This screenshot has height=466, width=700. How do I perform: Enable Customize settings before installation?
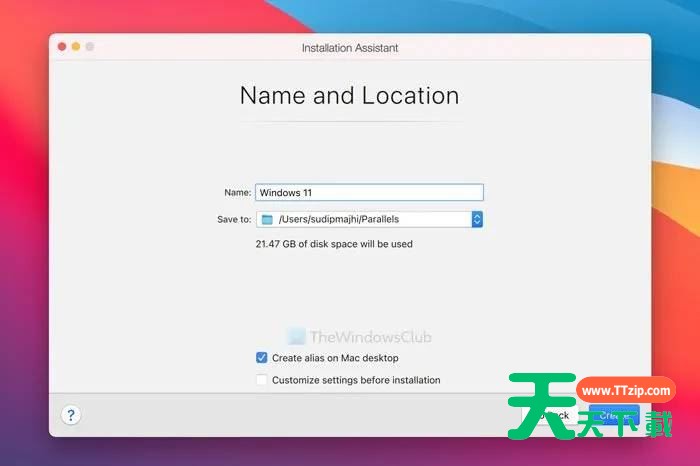[262, 380]
